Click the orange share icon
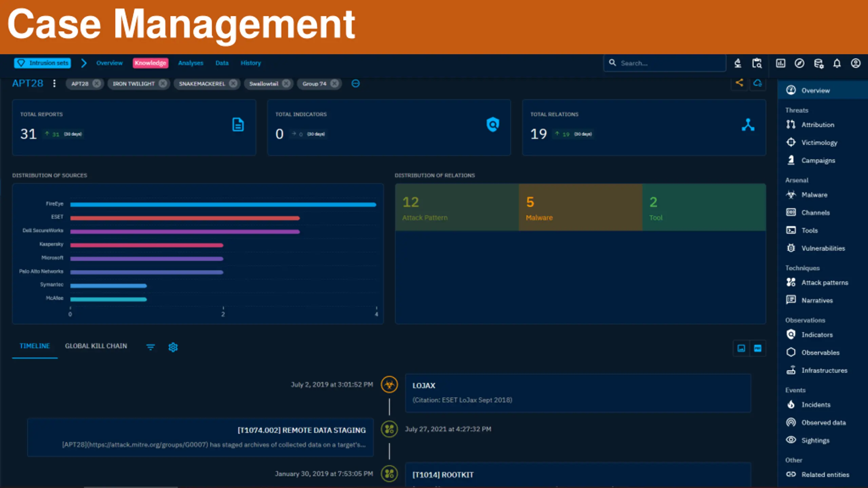The height and width of the screenshot is (488, 868). [739, 83]
